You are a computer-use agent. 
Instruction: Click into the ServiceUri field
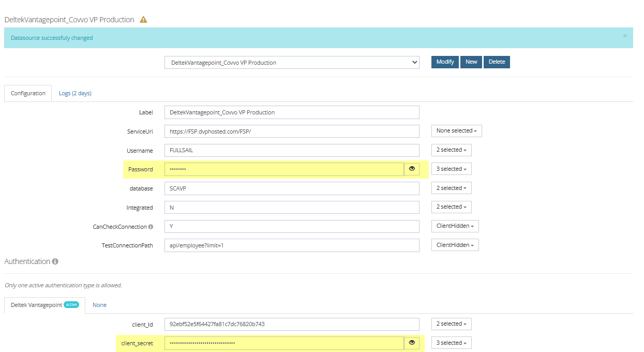tap(292, 131)
